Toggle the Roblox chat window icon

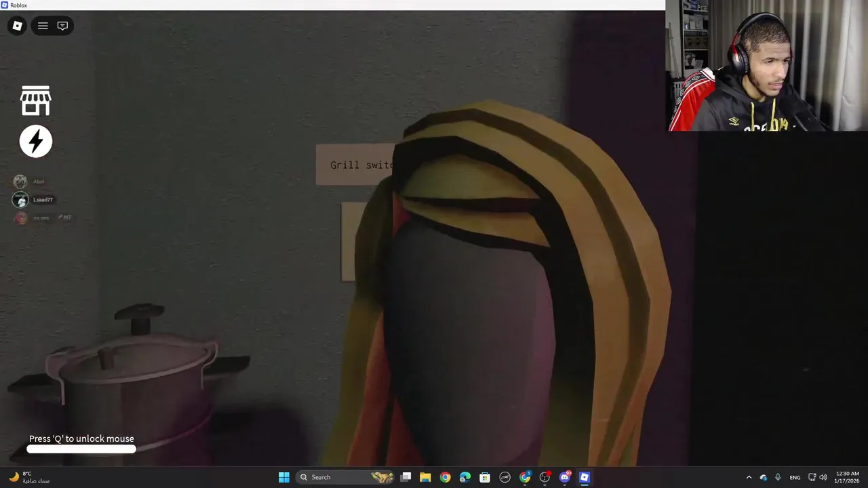click(62, 26)
